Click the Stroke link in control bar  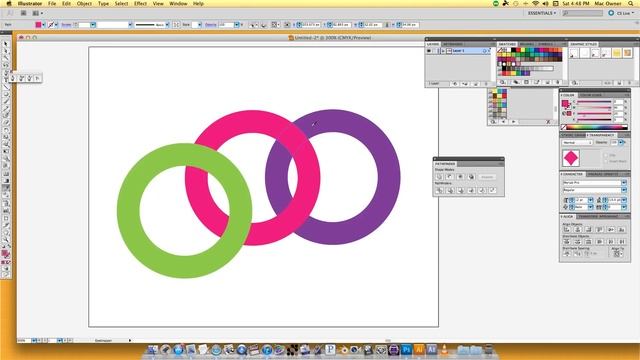click(x=66, y=25)
